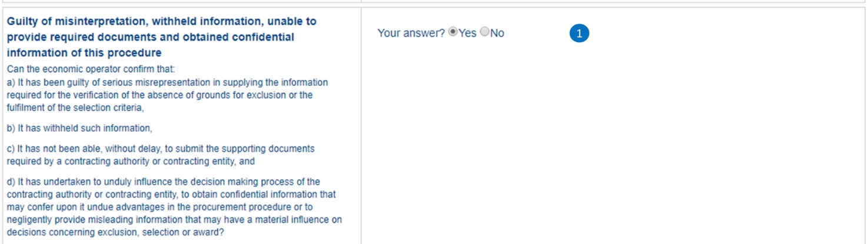Click the "Your answer?" label text
This screenshot has height=244, width=868.
tap(411, 34)
